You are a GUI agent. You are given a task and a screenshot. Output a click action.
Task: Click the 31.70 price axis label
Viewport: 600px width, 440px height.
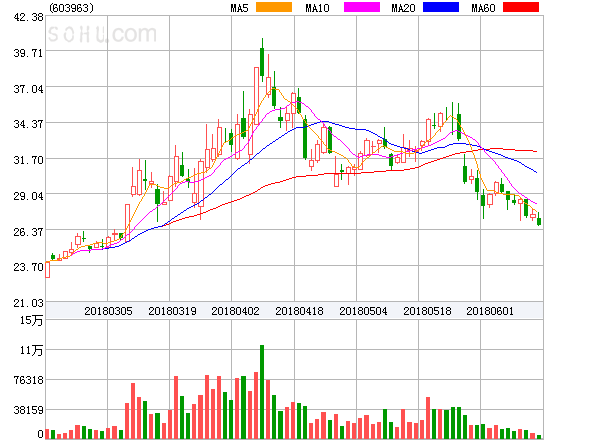pos(28,160)
